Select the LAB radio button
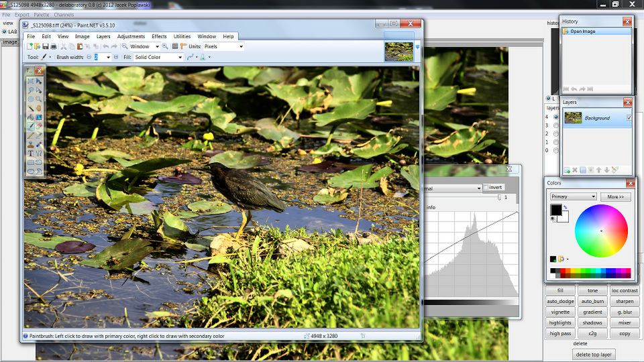The height and width of the screenshot is (362, 644). click(x=5, y=32)
